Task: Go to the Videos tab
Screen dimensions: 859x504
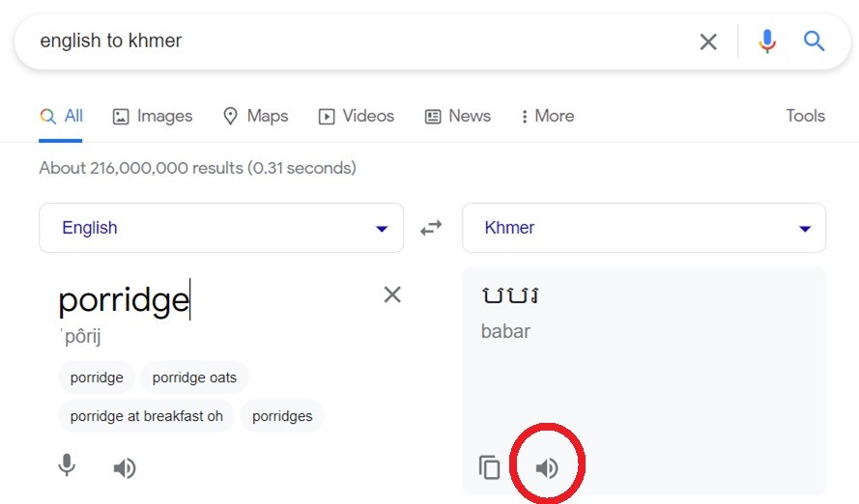Action: [357, 116]
